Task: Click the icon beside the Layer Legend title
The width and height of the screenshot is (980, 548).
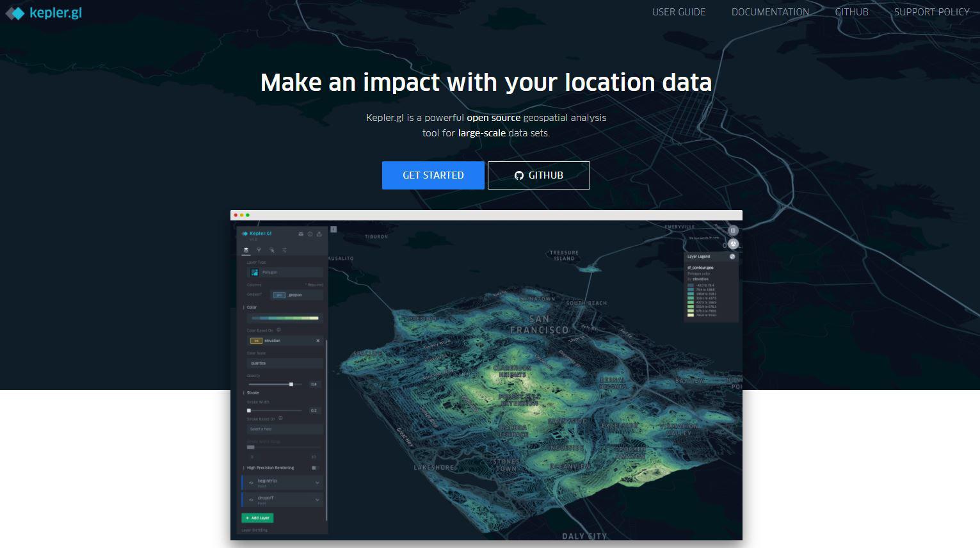Action: click(732, 257)
